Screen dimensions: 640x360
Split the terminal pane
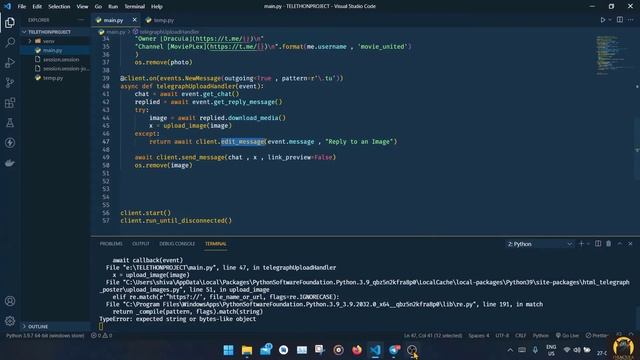pos(598,244)
